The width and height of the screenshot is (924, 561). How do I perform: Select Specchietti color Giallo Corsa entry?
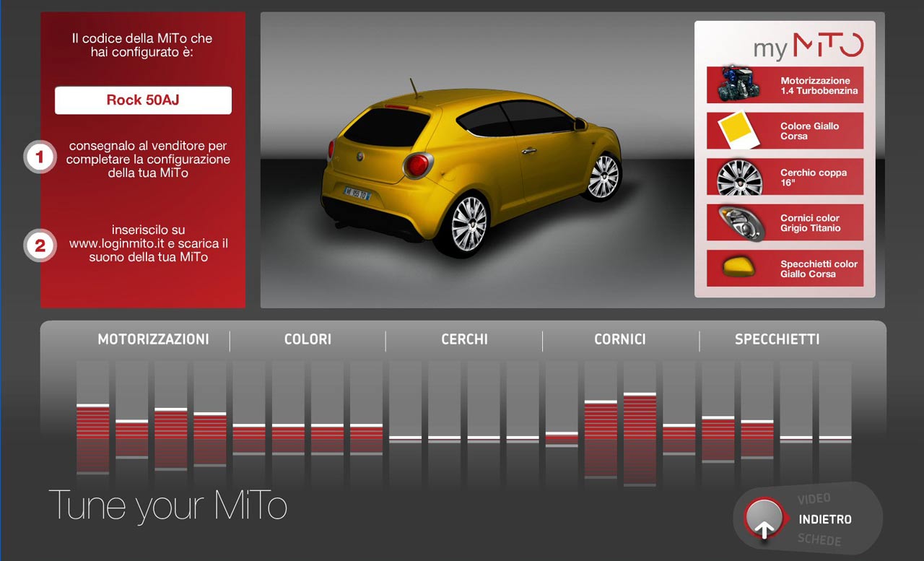click(x=785, y=268)
